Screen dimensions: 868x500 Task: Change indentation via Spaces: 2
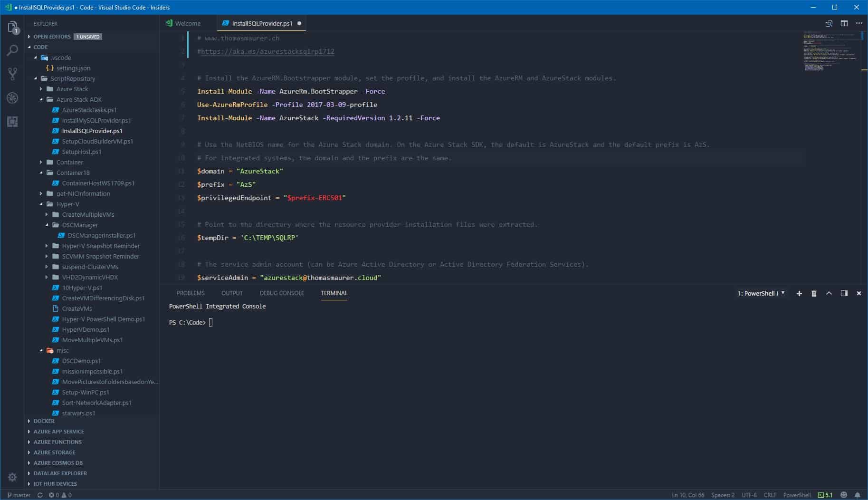coord(723,495)
